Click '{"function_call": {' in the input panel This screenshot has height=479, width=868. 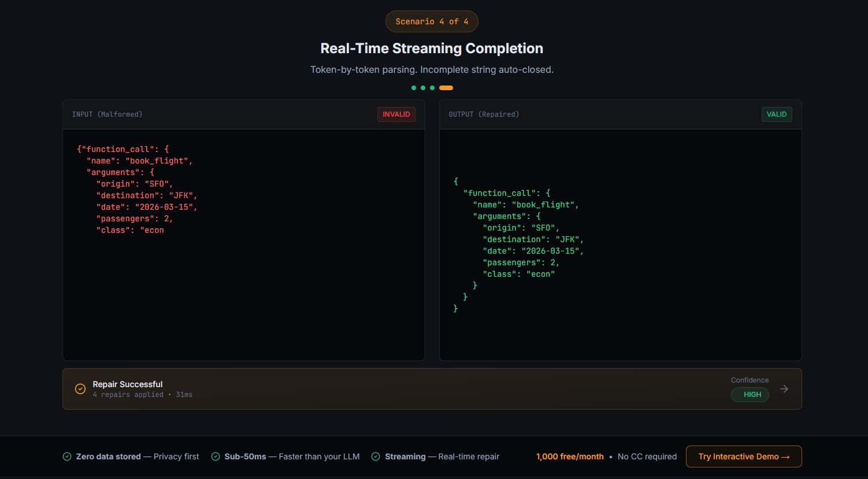point(123,149)
